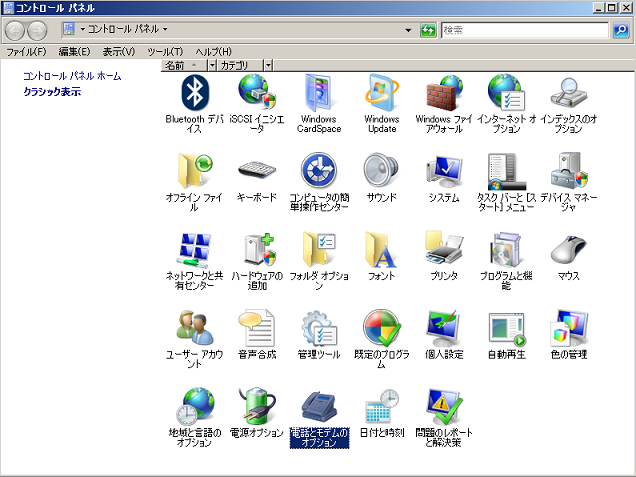Open the インターネット オプション icon
Viewport: 636px width, 477px height.
tap(506, 93)
